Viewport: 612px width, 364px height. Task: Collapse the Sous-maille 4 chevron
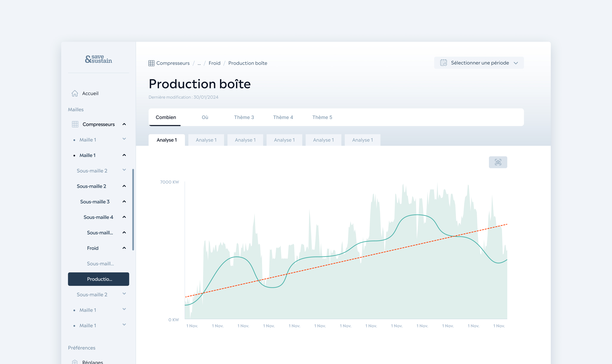(124, 217)
